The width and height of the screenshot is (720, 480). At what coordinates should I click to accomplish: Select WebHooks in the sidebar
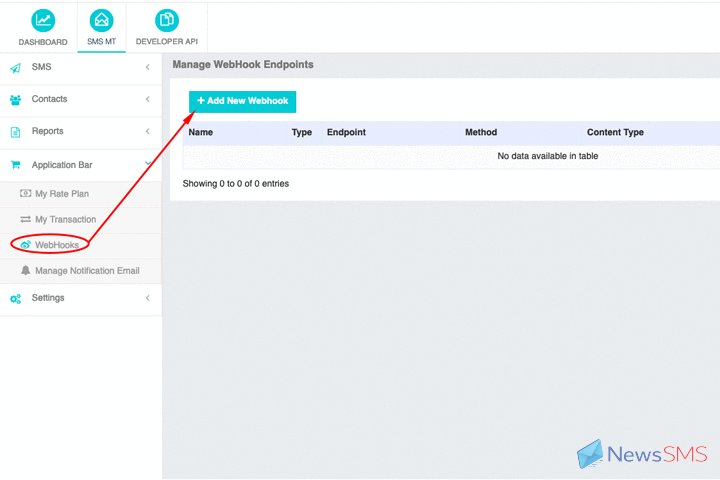coord(56,245)
